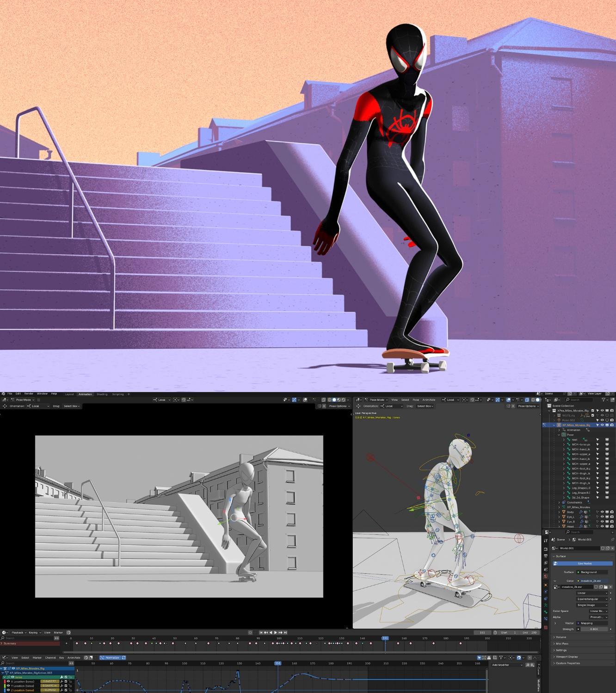
Task: Toggle X Location (torso) channel visibility eye
Action: tap(8, 681)
